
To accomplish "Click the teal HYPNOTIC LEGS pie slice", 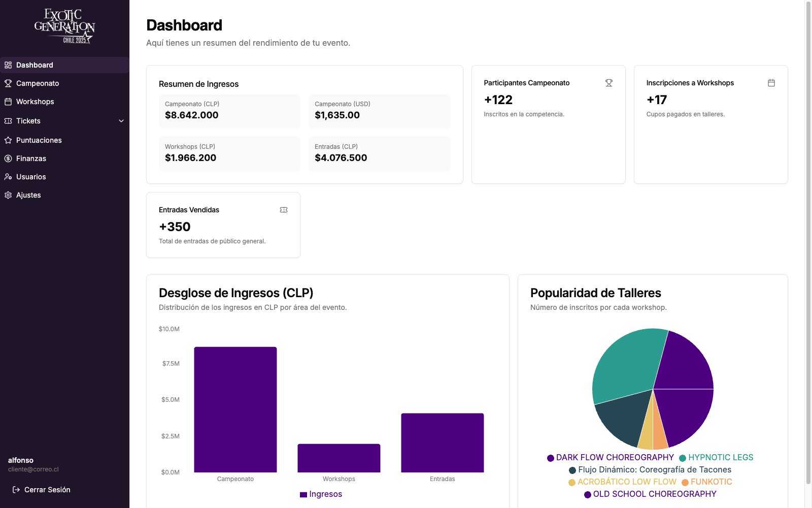I will (x=627, y=365).
